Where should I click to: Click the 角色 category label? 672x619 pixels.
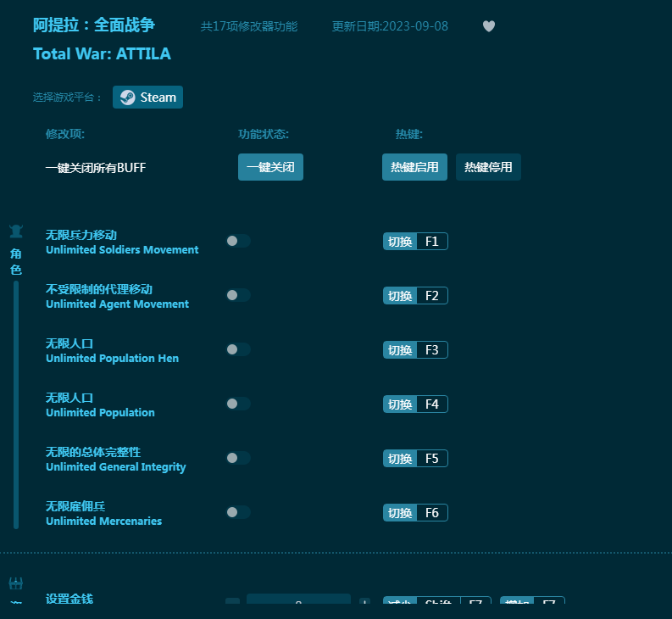click(16, 261)
